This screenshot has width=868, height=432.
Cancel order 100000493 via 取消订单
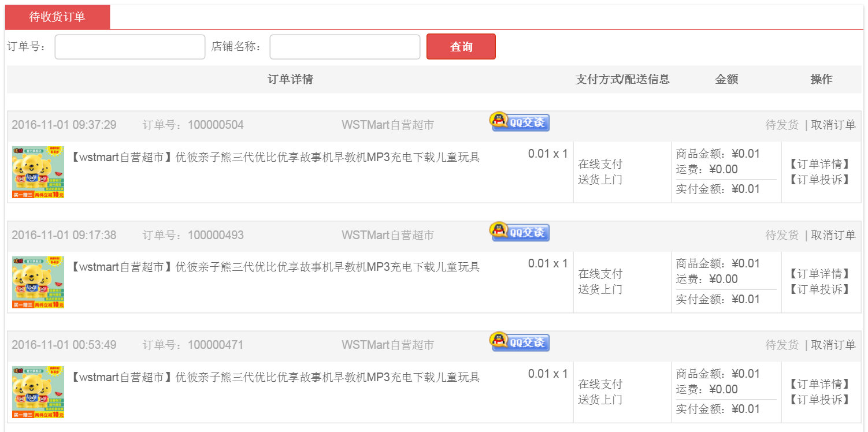[x=833, y=235]
